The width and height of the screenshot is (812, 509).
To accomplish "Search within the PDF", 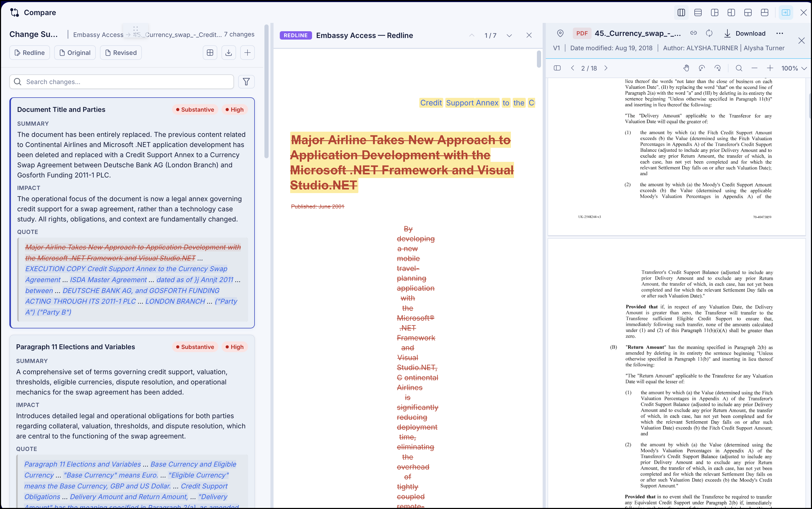I will [739, 68].
